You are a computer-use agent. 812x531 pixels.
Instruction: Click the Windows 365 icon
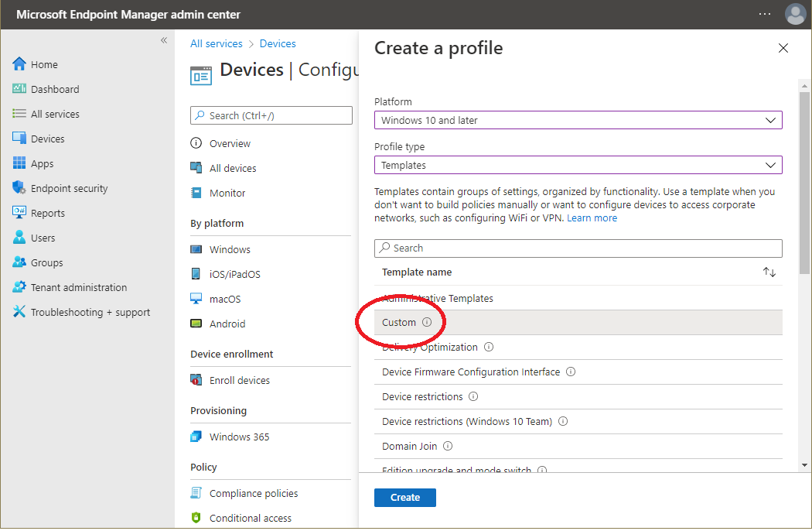point(196,437)
